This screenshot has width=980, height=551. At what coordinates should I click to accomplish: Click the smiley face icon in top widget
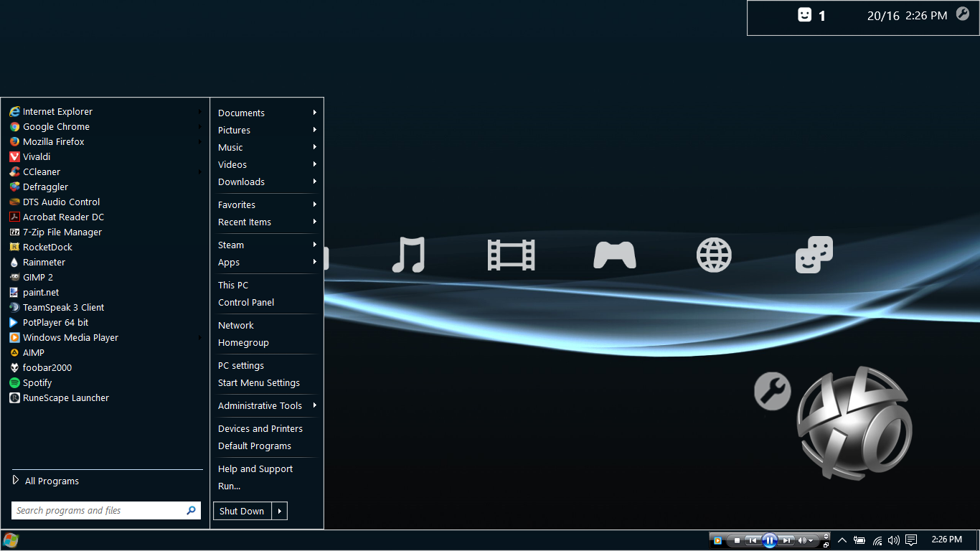[x=805, y=14]
